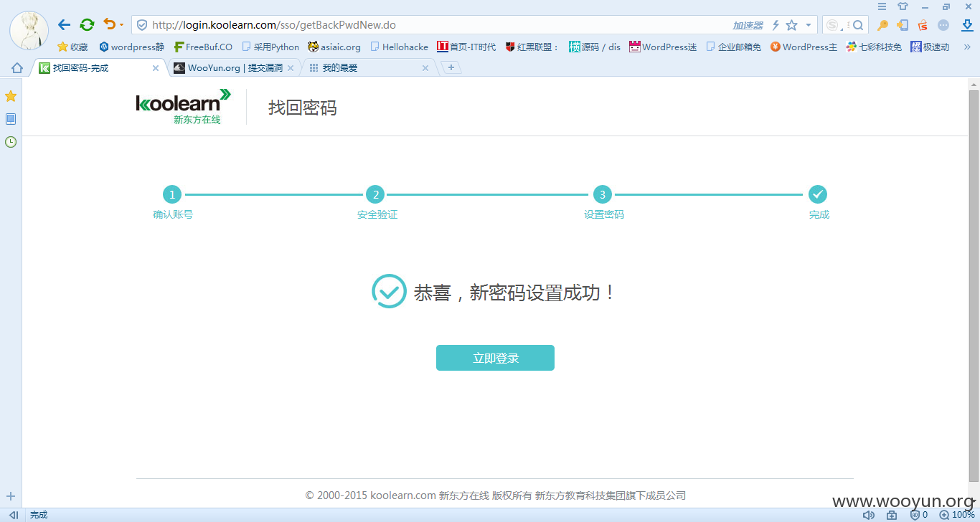Open the address bar history dropdown arrow
Screen dimensions: 980x522
coord(809,25)
